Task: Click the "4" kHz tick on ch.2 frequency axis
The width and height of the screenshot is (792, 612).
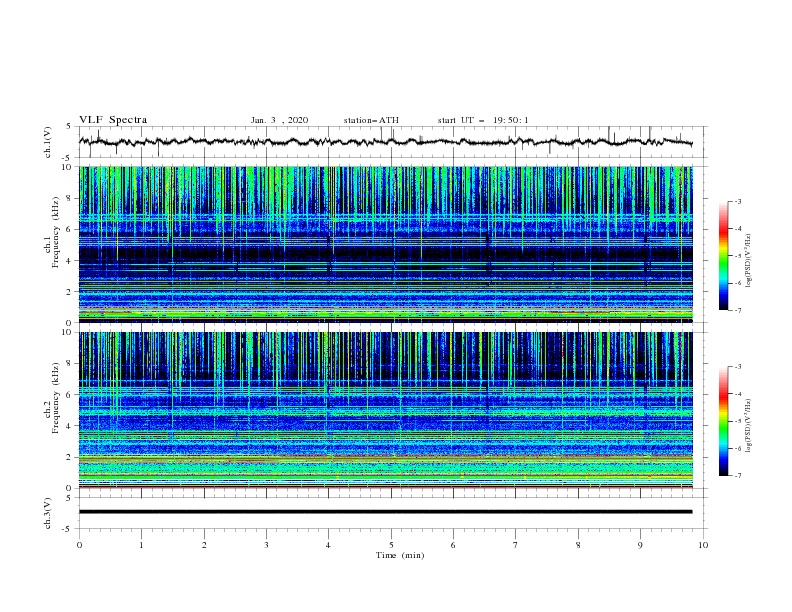Action: (x=70, y=426)
